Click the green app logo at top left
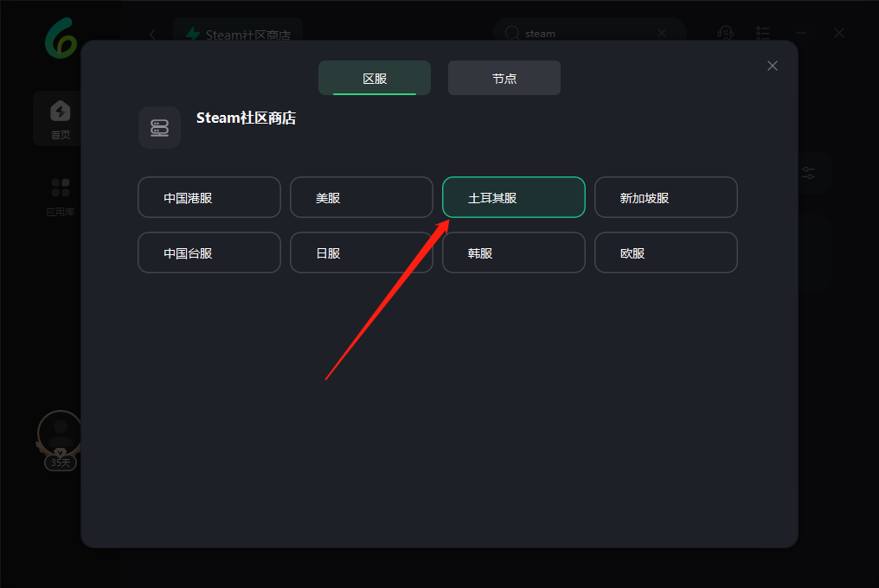 pyautogui.click(x=61, y=38)
